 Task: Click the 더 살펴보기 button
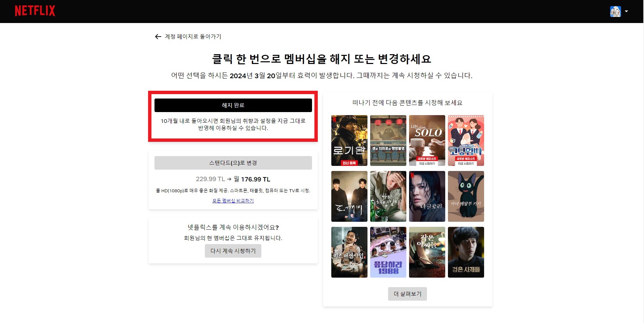[407, 294]
